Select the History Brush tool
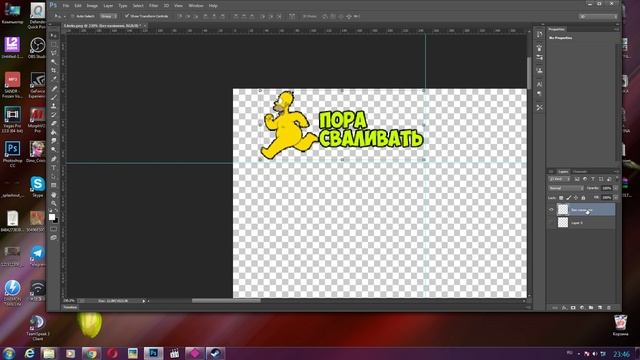 pos(53,115)
